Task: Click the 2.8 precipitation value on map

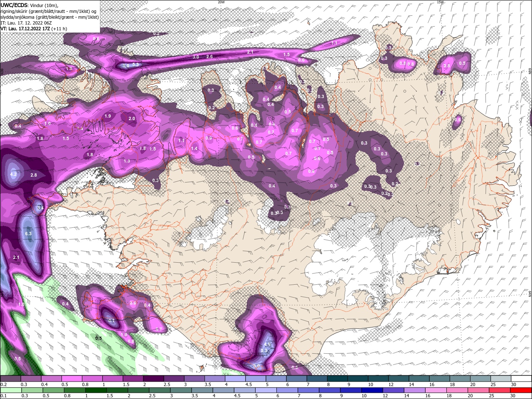Action: (34, 175)
